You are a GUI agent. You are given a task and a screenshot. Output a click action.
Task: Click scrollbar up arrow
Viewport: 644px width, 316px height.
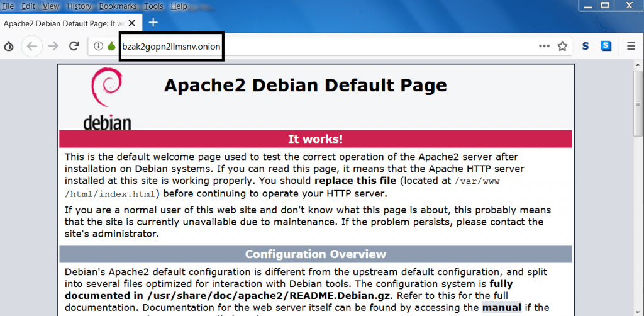point(638,65)
